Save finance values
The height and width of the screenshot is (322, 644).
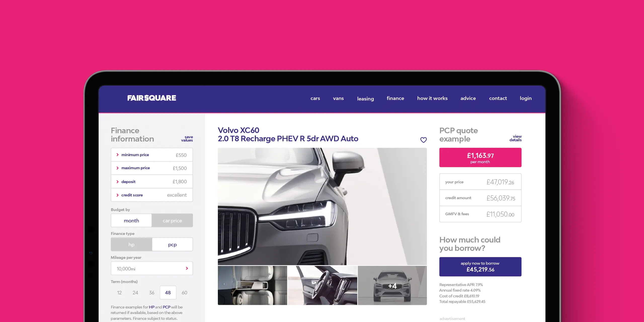click(187, 139)
